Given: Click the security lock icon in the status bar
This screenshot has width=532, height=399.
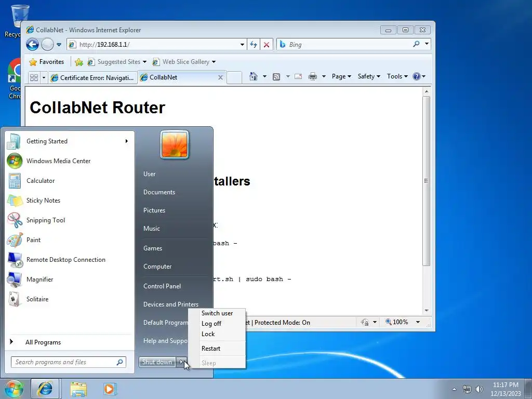Looking at the screenshot, I should pos(365,322).
